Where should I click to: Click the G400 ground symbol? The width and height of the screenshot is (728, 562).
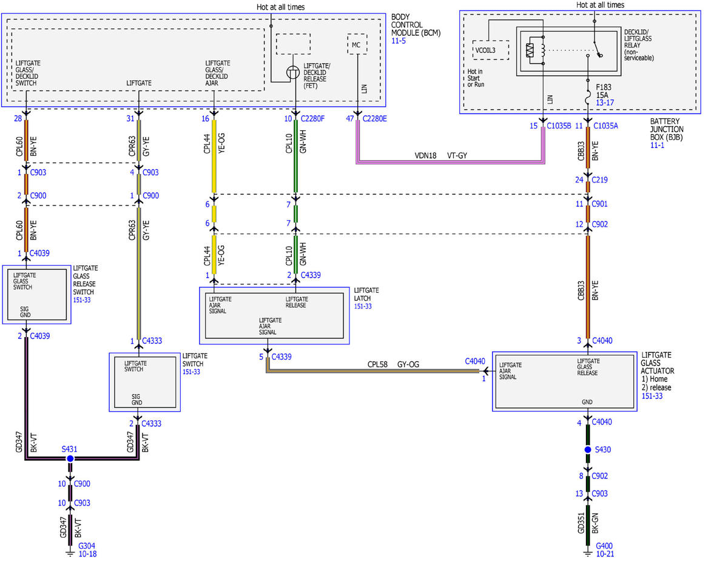pyautogui.click(x=587, y=552)
